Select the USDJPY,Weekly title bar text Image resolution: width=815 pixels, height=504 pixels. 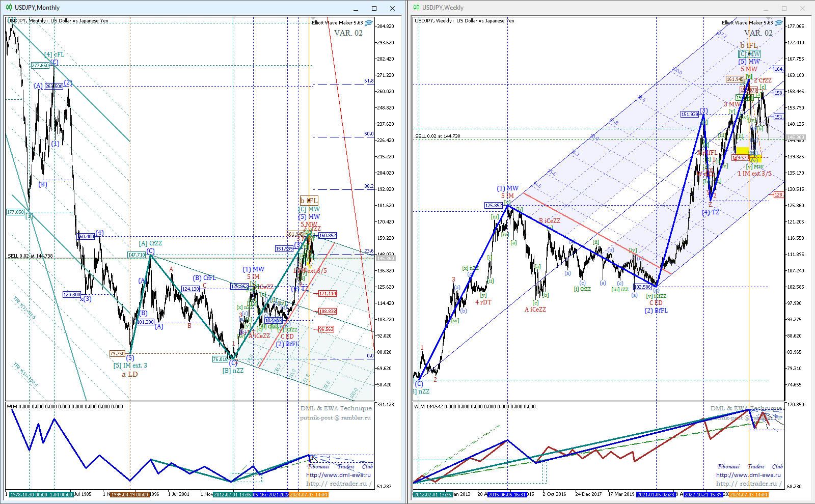coord(443,8)
